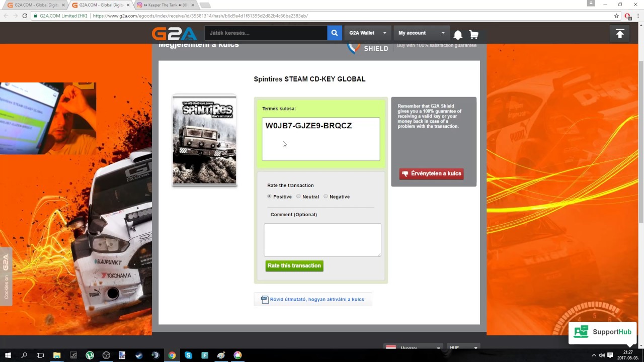Click the product key text box
Screen dimensions: 644x362
click(x=321, y=139)
